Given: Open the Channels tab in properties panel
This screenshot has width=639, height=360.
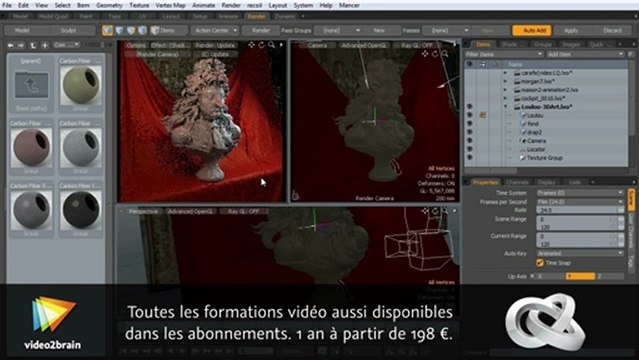Looking at the screenshot, I should (517, 182).
